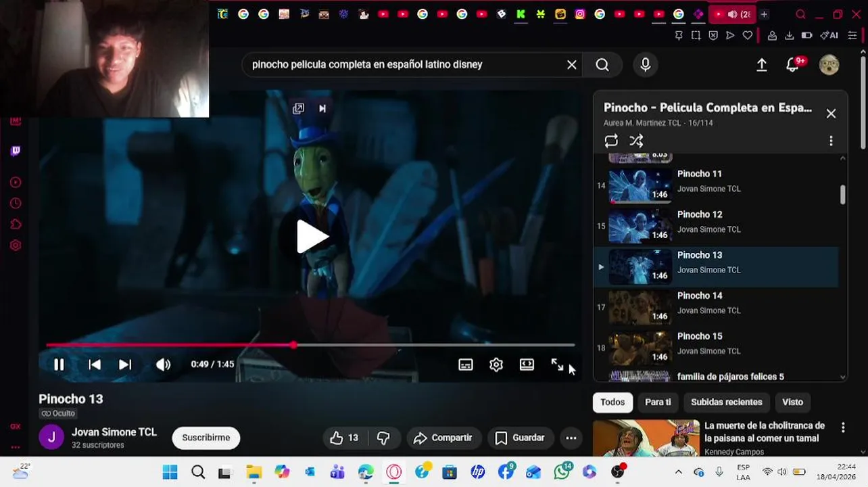This screenshot has height=487, width=868.
Task: Open Windows Start menu
Action: tap(170, 472)
